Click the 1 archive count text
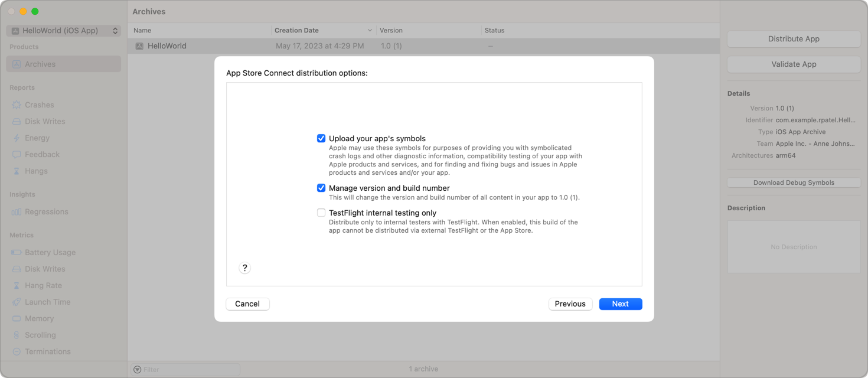Image resolution: width=868 pixels, height=378 pixels. (x=423, y=369)
